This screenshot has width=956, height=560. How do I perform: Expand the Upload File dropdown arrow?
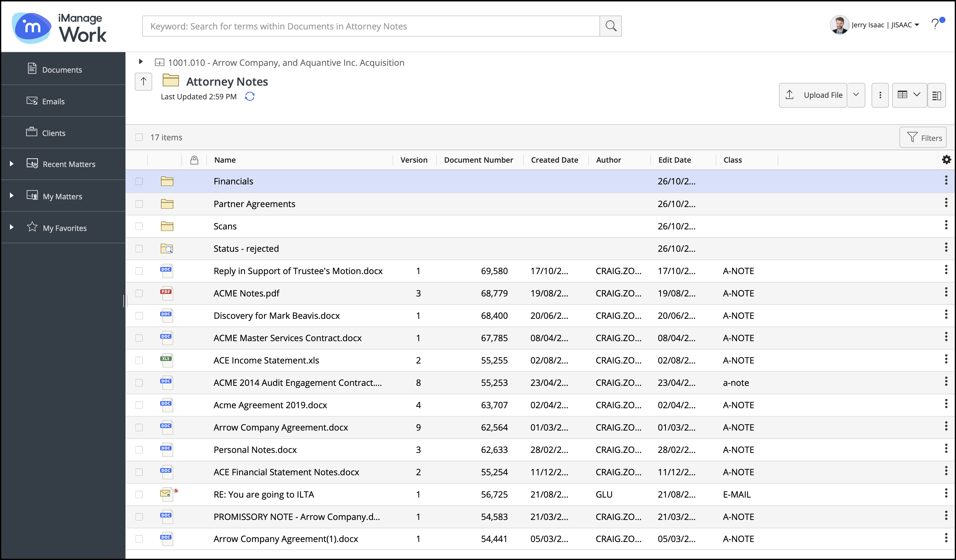[x=856, y=95]
